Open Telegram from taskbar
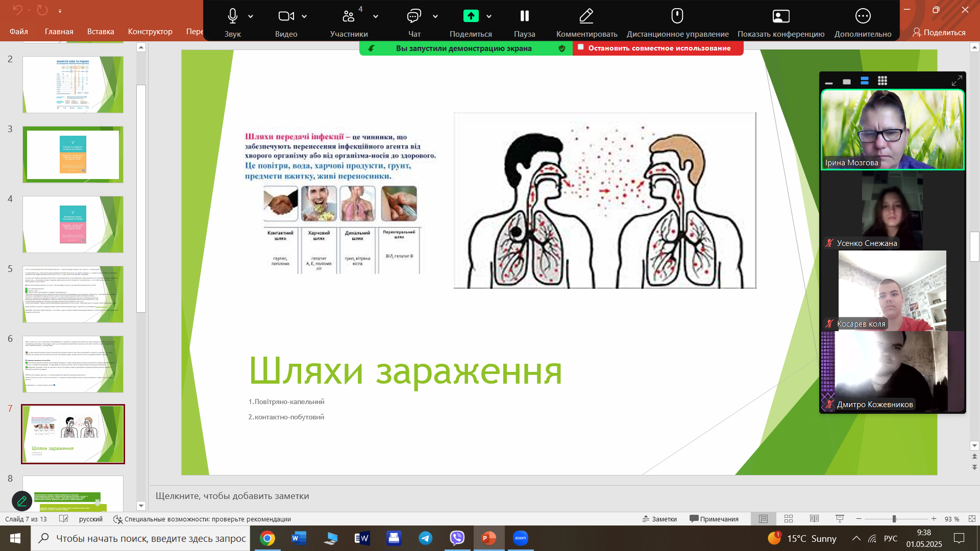 click(426, 538)
